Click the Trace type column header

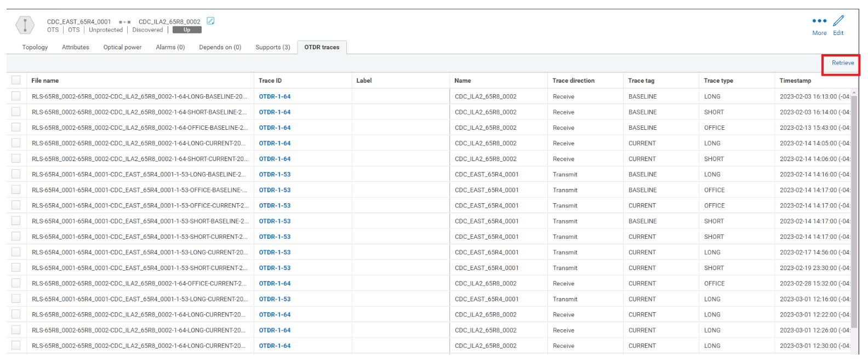coord(718,81)
